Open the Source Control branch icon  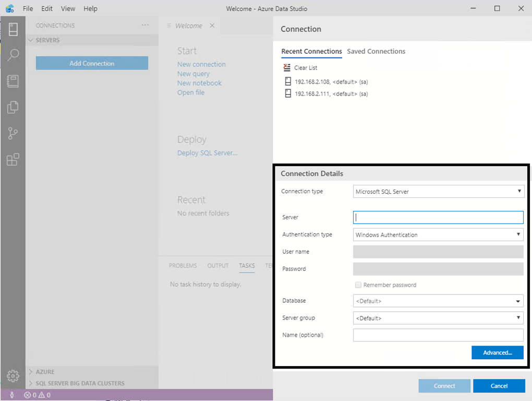[x=13, y=134]
